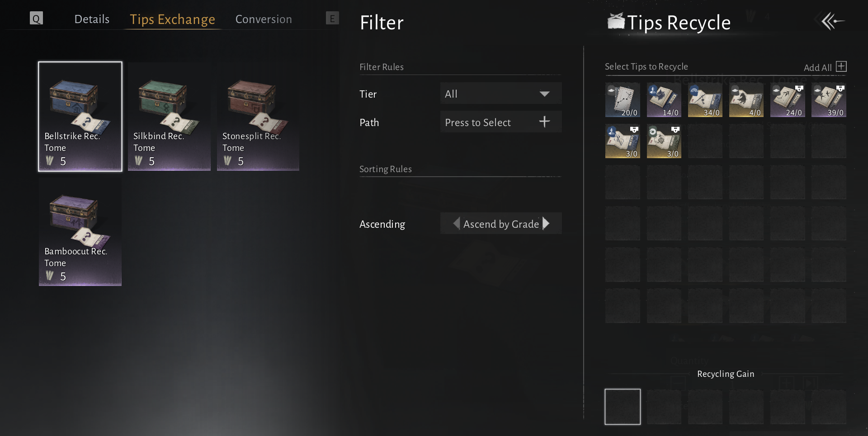Click the Add All plus icon
868x436 pixels.
pyautogui.click(x=841, y=66)
